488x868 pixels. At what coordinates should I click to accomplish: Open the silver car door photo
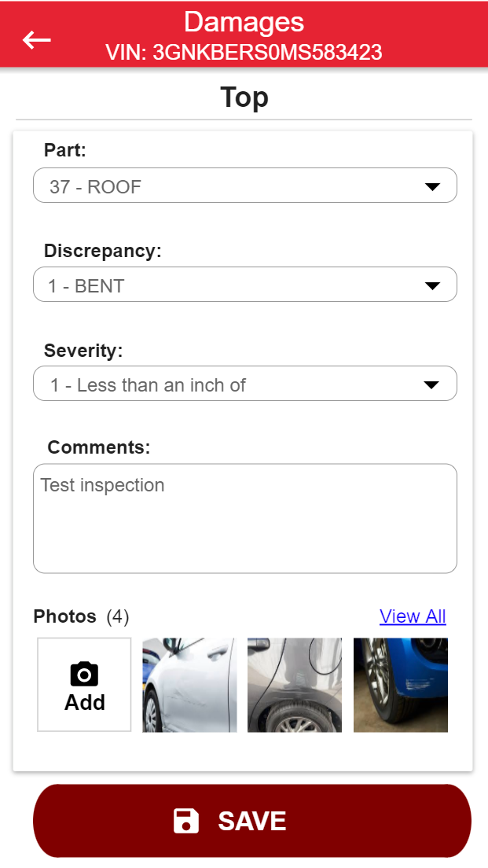click(x=189, y=685)
